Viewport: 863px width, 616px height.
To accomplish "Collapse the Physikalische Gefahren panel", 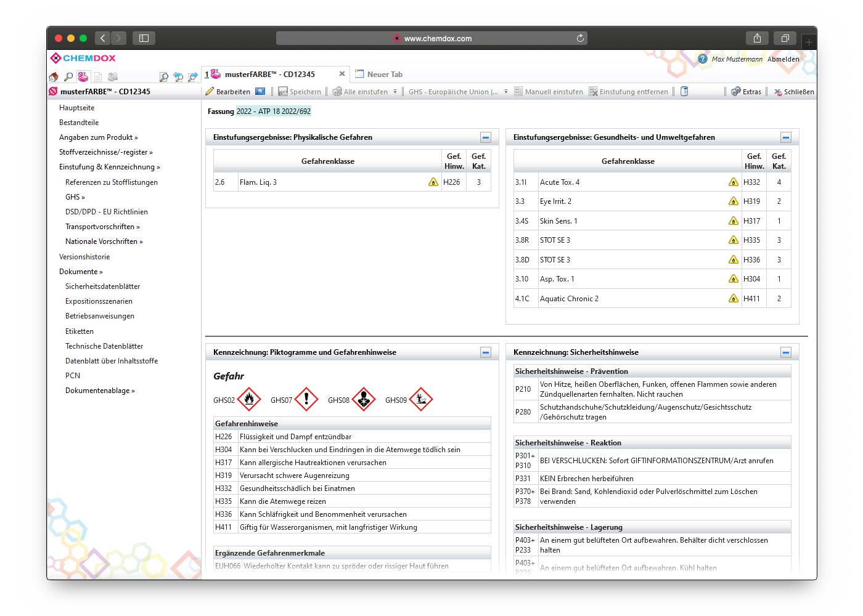I will pos(486,137).
